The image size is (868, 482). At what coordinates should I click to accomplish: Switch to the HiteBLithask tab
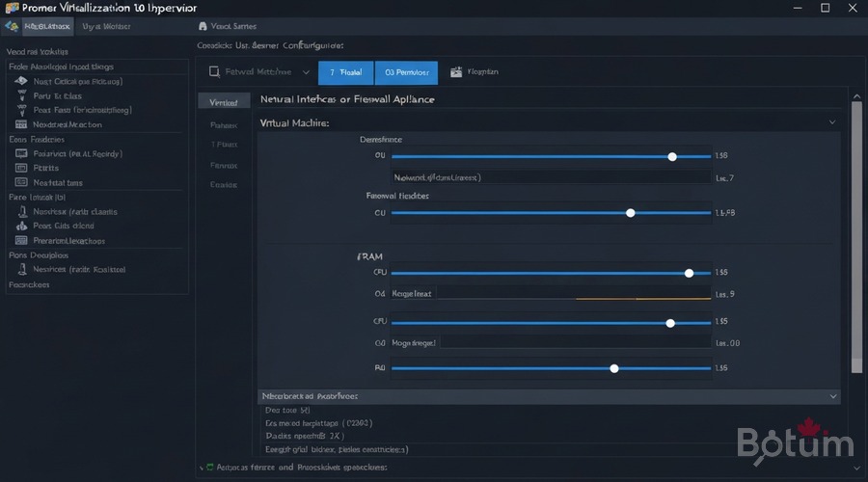(x=47, y=26)
